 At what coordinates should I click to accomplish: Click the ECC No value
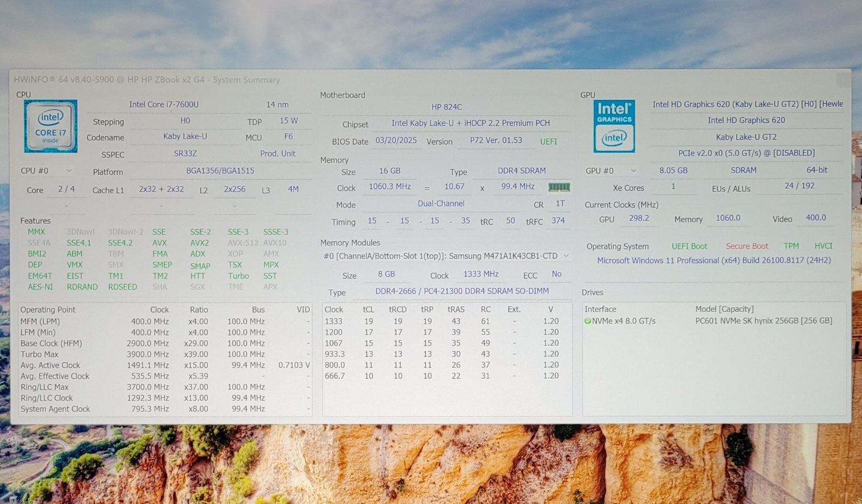point(557,274)
